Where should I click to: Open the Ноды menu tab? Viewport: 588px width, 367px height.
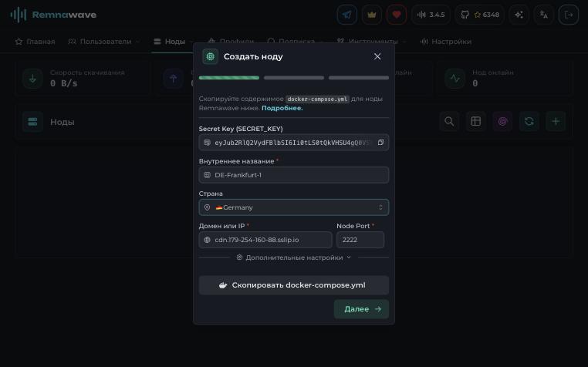click(174, 42)
